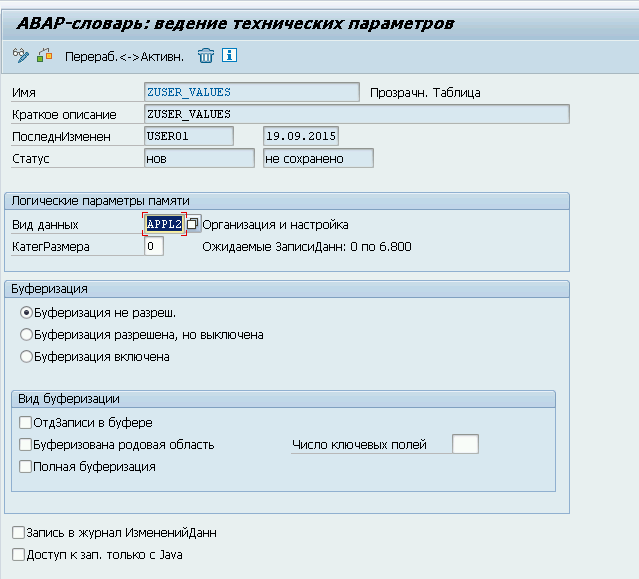Enable Полная буферизация checkbox
The width and height of the screenshot is (639, 579).
click(x=25, y=467)
